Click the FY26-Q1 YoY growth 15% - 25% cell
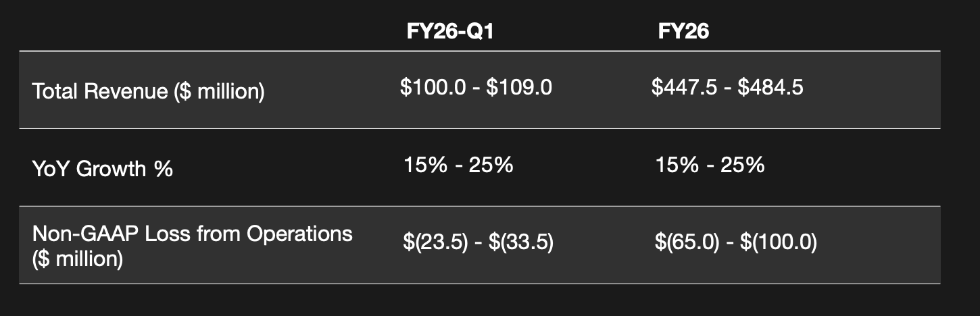The image size is (980, 316). point(458,164)
